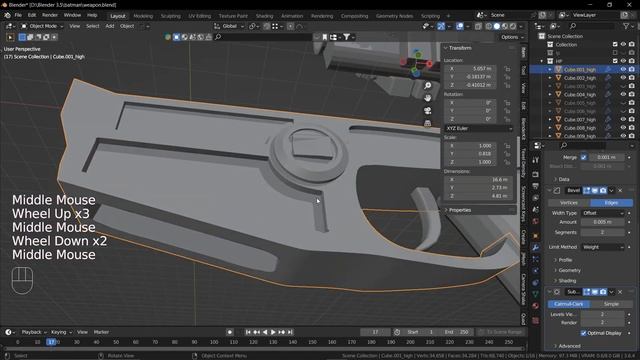Toggle the auto keying record button
The width and height of the screenshot is (640, 360).
pyautogui.click(x=230, y=332)
